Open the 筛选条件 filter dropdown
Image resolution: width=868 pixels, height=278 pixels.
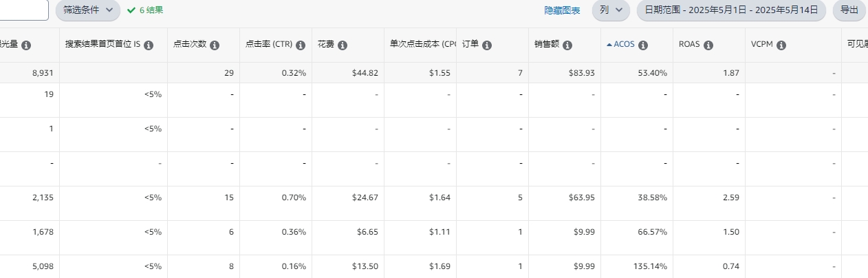(87, 10)
